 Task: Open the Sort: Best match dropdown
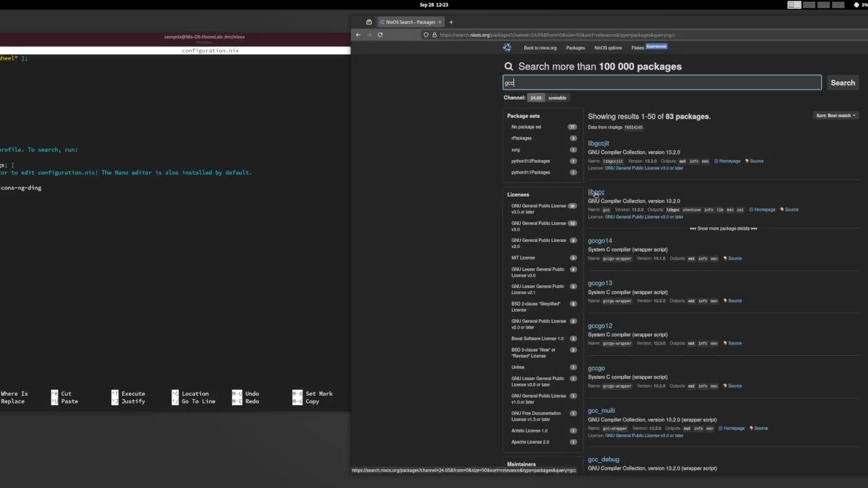click(x=836, y=115)
